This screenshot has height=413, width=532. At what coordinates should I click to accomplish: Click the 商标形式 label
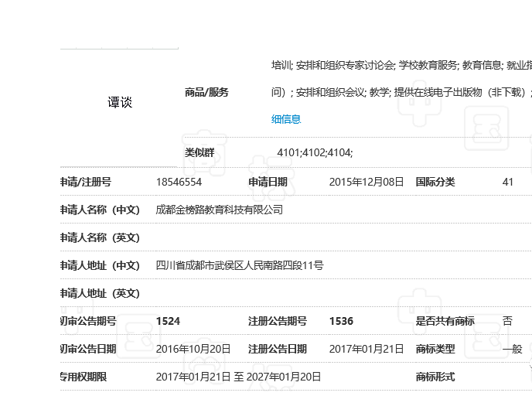click(435, 377)
